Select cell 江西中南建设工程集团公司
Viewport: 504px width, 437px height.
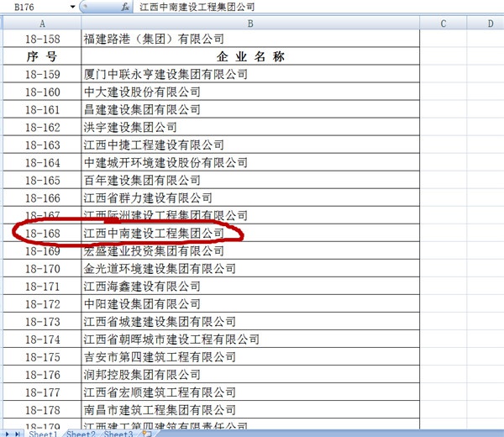(250, 233)
